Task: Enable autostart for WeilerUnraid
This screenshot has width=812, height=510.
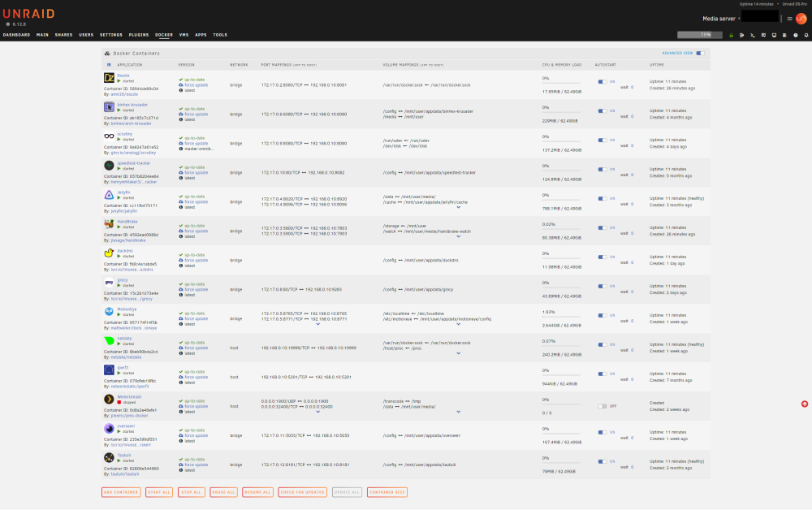Action: 603,406
